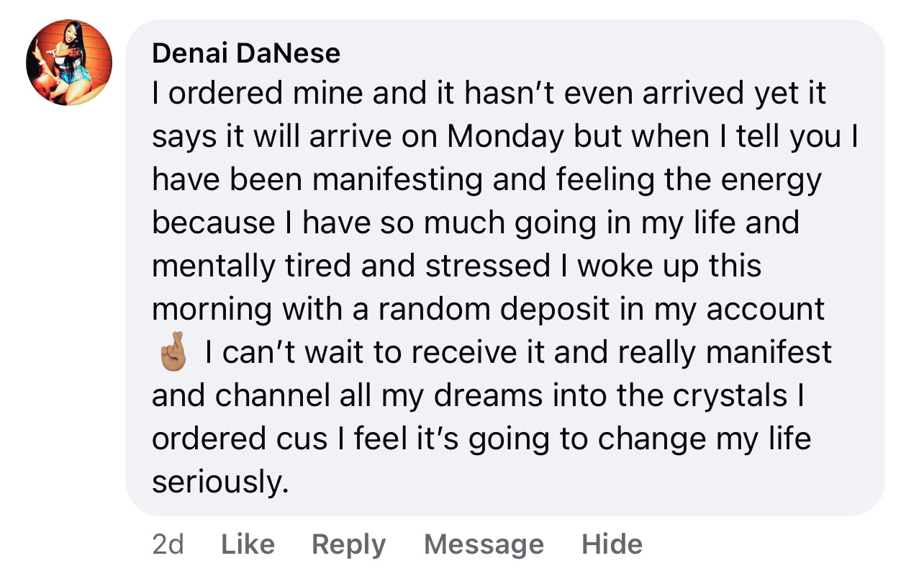Message the commenter using the Message link

(484, 544)
